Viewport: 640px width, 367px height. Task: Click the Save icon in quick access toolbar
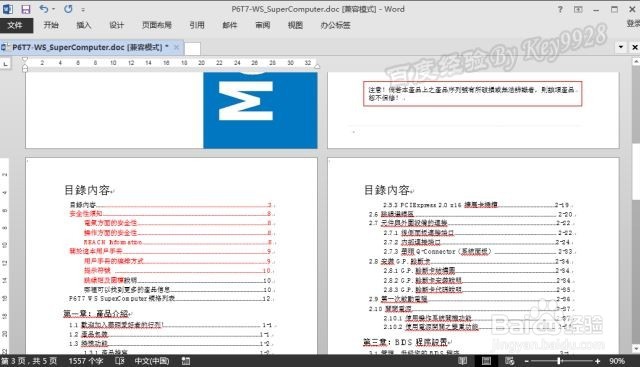tap(26, 9)
